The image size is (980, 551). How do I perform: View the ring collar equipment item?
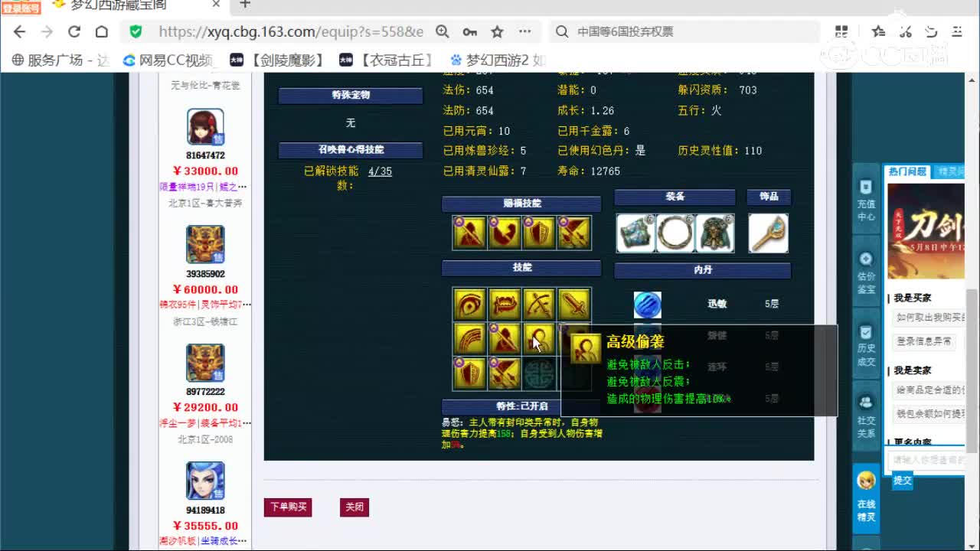[x=675, y=233]
